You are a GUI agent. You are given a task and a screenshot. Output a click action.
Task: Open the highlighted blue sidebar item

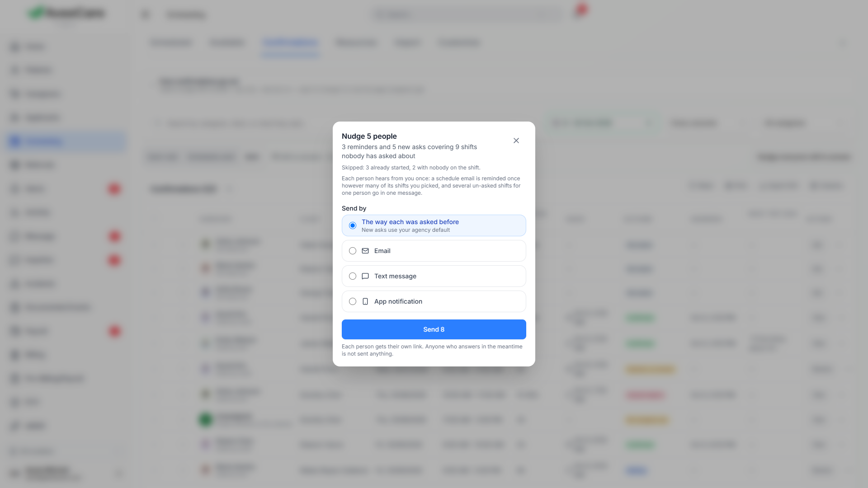click(x=66, y=141)
